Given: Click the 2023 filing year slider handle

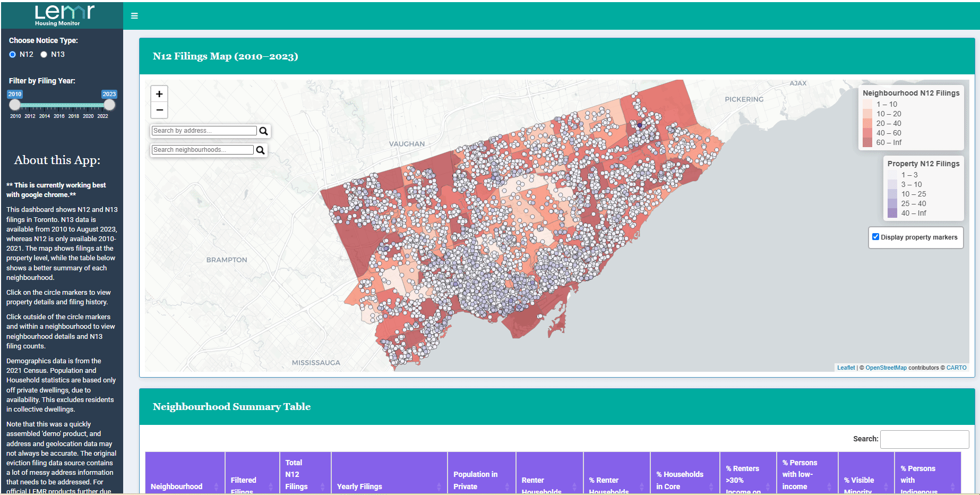Looking at the screenshot, I should [x=109, y=105].
